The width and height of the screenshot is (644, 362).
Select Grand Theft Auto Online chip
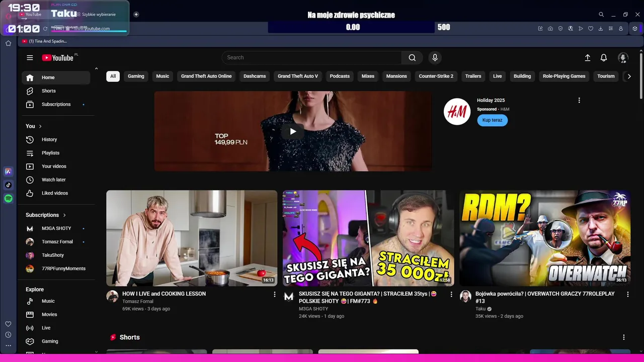click(206, 76)
